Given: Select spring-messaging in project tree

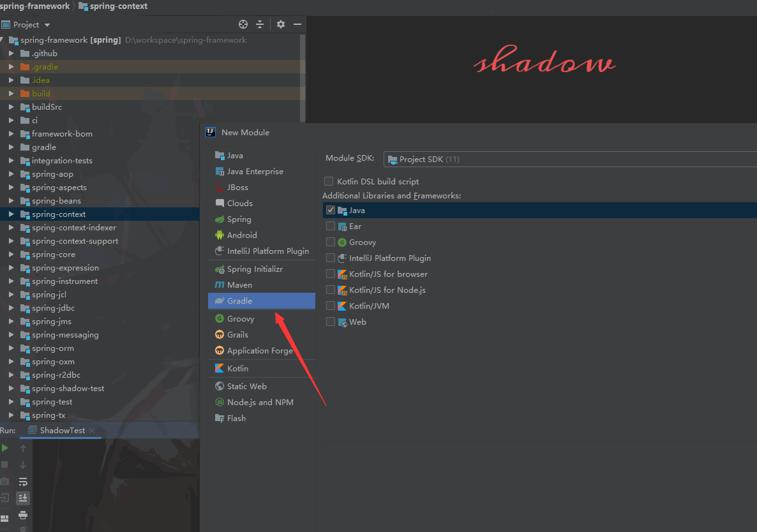Looking at the screenshot, I should (x=65, y=335).
